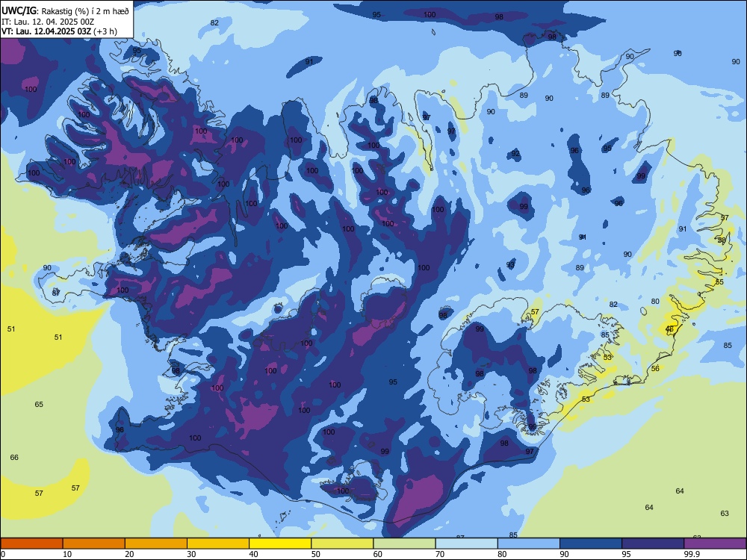Click the 70–80 pale blue legend swatch
747x560 pixels.
pyautogui.click(x=466, y=544)
